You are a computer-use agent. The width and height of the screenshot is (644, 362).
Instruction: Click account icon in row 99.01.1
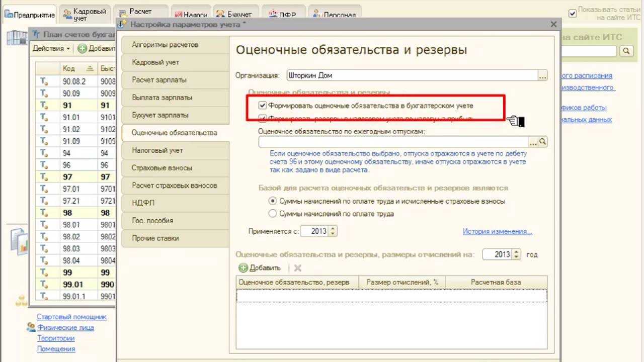pyautogui.click(x=44, y=296)
